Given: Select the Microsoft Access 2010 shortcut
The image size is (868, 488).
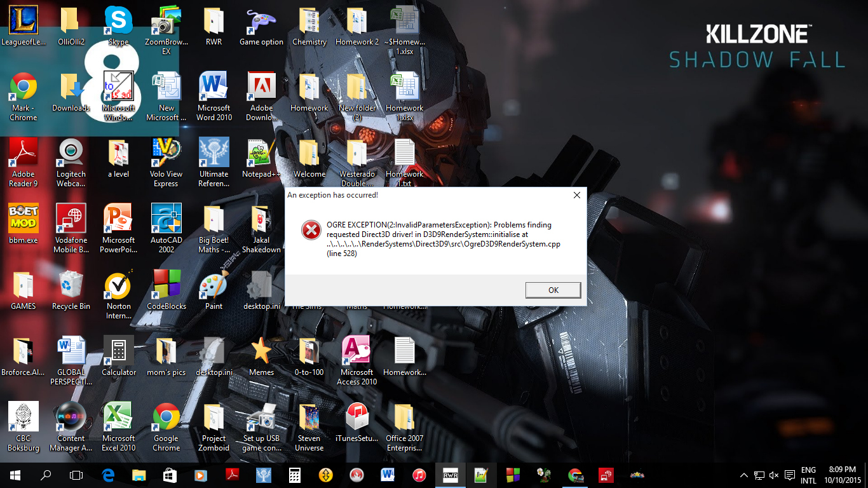Looking at the screenshot, I should coord(357,361).
